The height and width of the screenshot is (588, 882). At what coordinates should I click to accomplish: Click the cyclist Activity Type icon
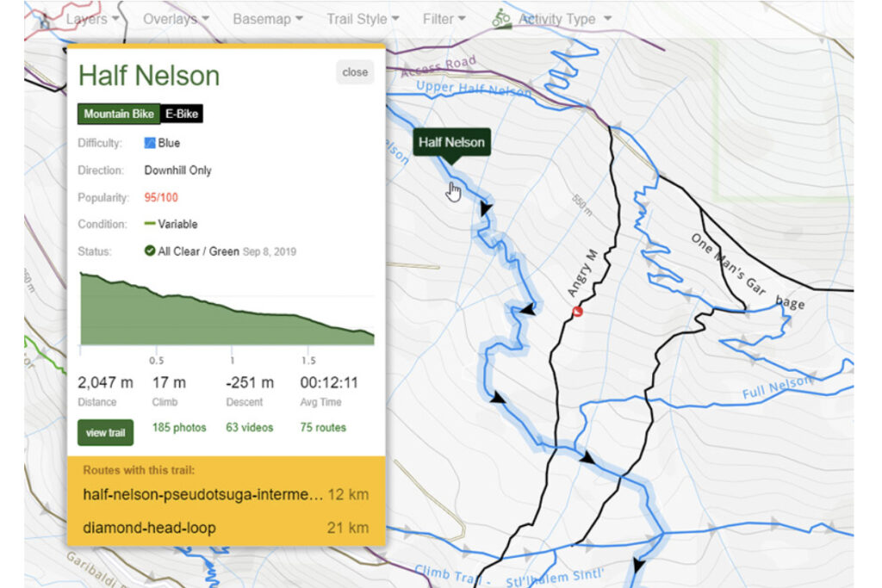pos(500,19)
